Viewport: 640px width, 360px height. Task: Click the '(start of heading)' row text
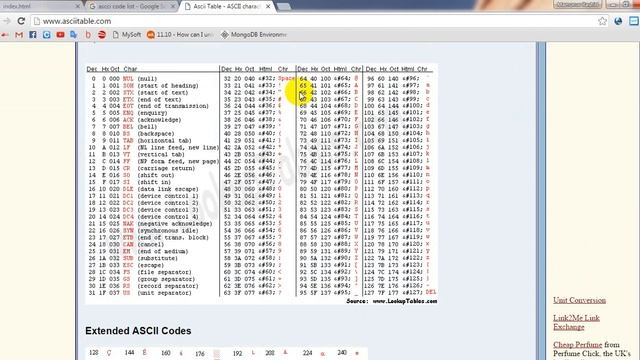click(x=168, y=86)
